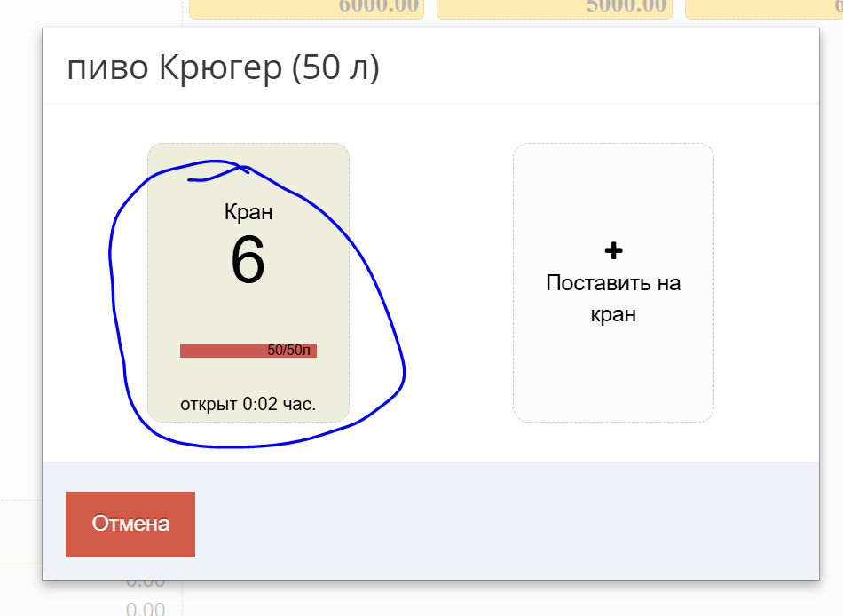The width and height of the screenshot is (843, 616).
Task: Select the Кран 6 tap card
Action: coord(248,282)
